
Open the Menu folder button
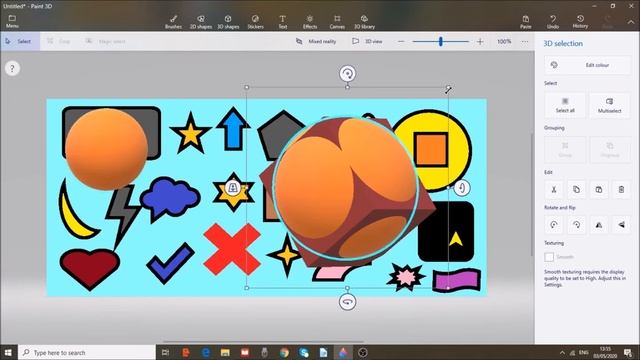12,22
